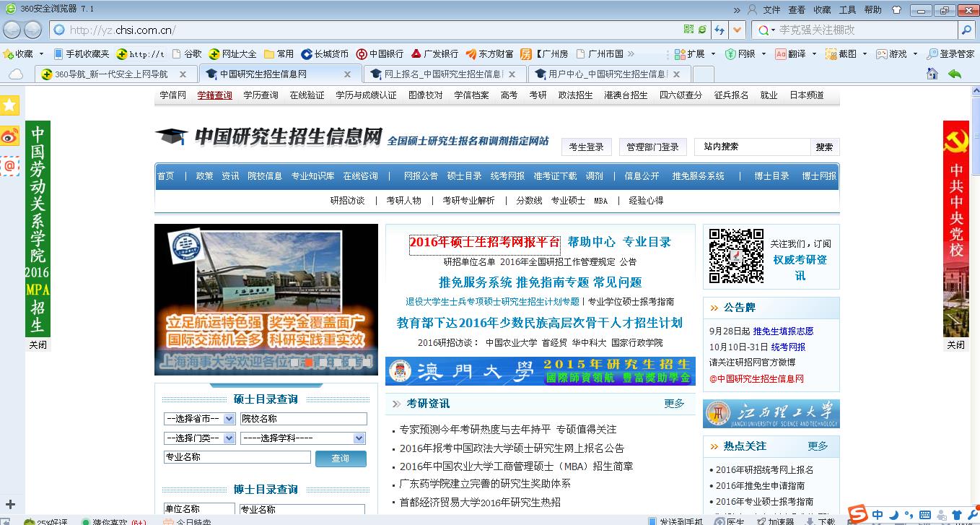The width and height of the screenshot is (980, 525).
Task: Click the plus icon at sidebar bottom
Action: click(x=10, y=505)
